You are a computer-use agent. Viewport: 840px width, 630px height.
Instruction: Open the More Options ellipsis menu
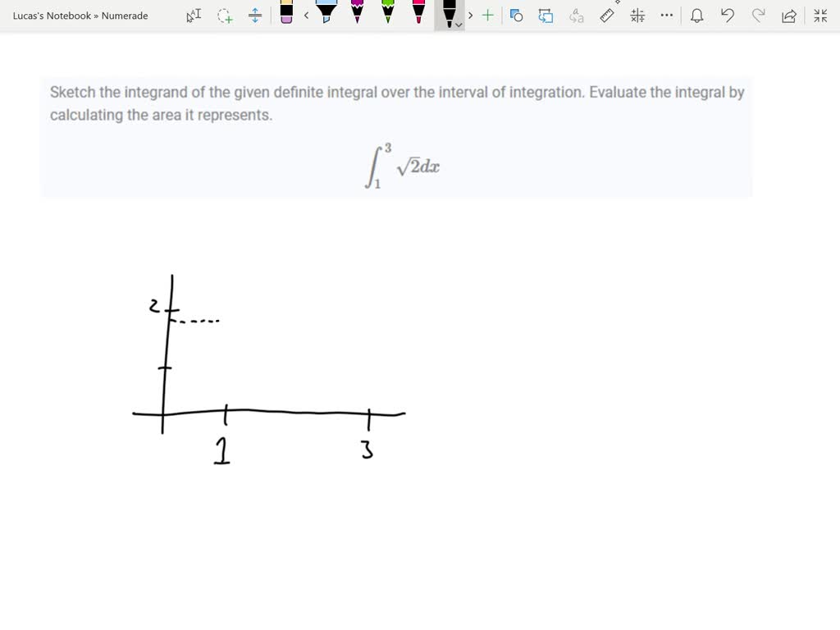pyautogui.click(x=666, y=15)
